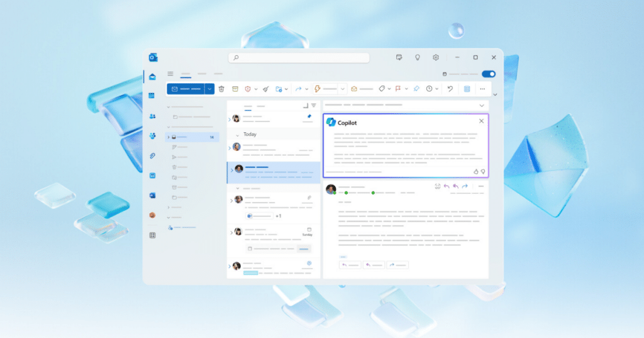Expand the ribbon using the chevron at far right
The width and height of the screenshot is (644, 338).
coord(495,95)
